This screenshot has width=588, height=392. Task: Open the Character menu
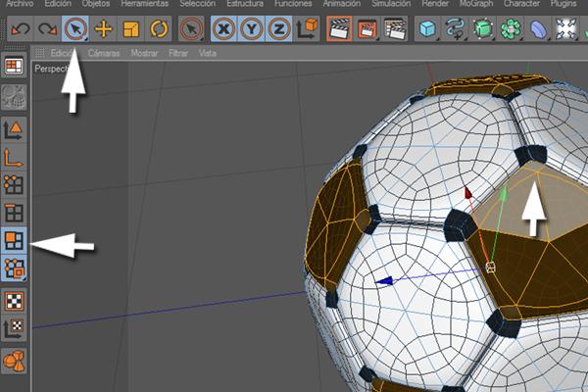point(521,4)
